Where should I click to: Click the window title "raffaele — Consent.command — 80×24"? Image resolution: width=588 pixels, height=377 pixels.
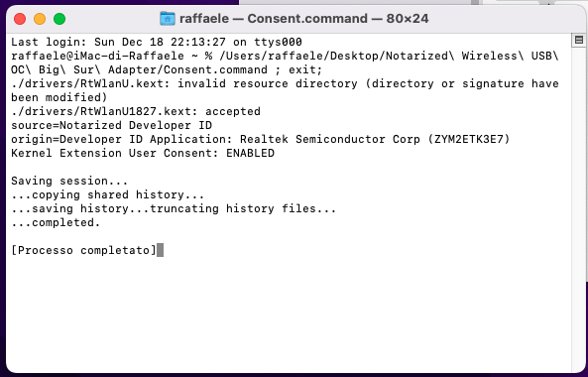click(303, 19)
